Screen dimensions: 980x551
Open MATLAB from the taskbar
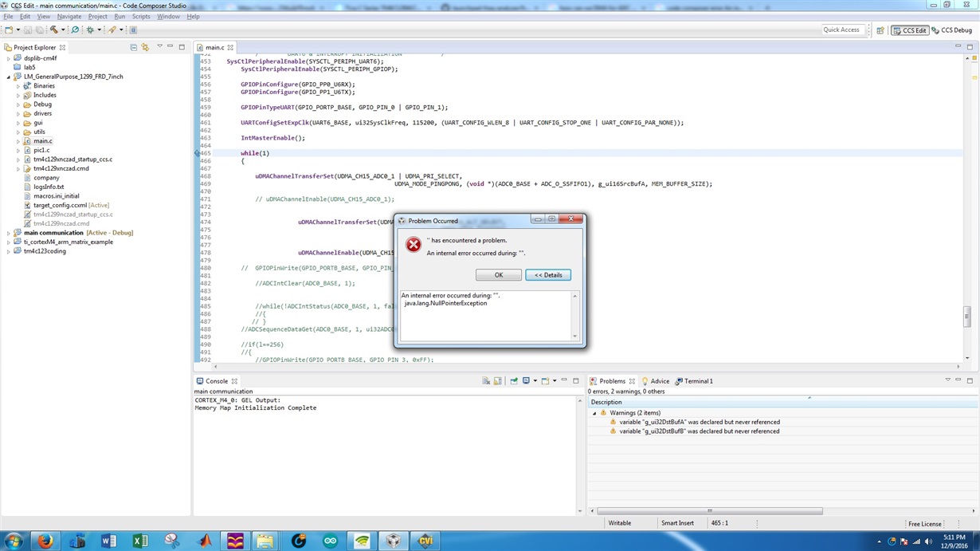pos(204,541)
